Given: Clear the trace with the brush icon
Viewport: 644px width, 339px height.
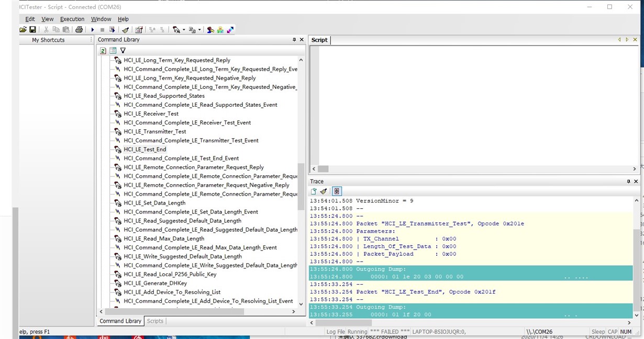Looking at the screenshot, I should [324, 191].
